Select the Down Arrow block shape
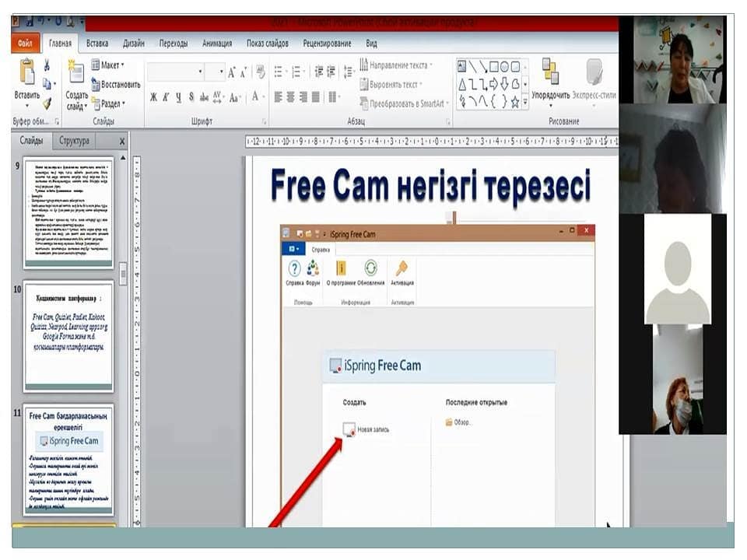 click(x=504, y=85)
